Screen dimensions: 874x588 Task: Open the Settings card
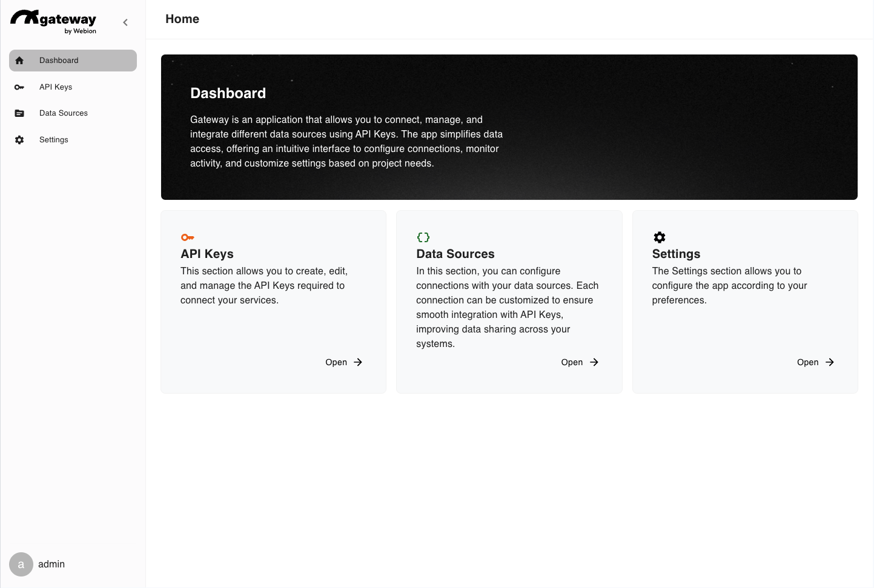[x=815, y=362]
